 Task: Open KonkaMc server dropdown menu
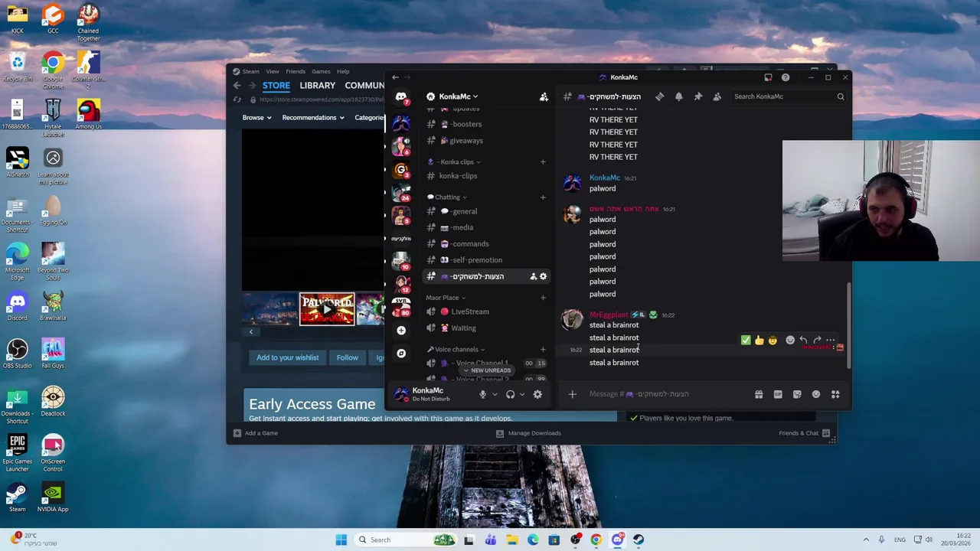(458, 96)
